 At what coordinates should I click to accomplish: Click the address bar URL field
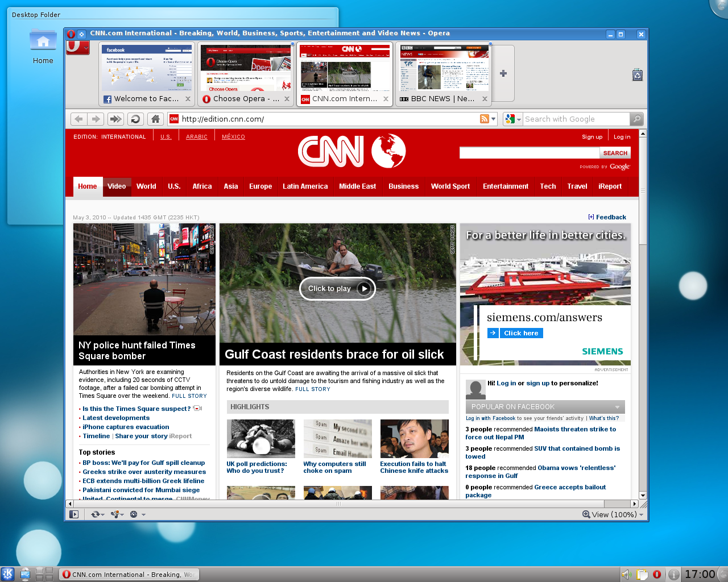[330, 119]
